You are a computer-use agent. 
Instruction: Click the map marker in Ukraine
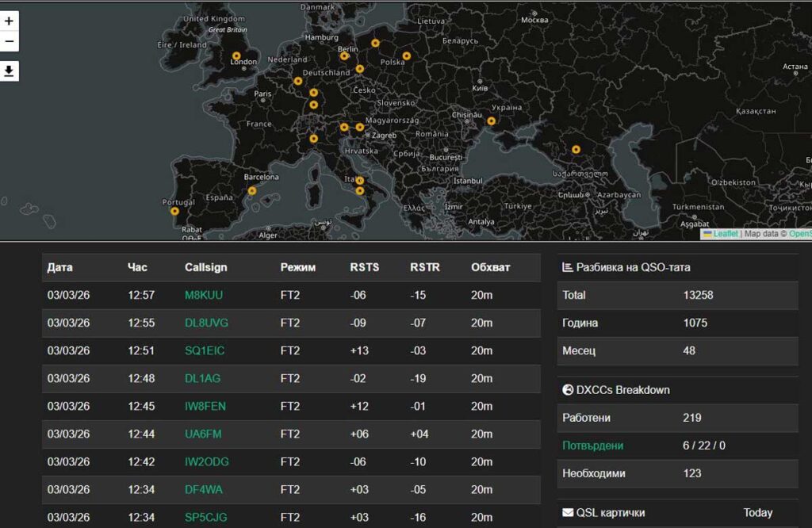[x=492, y=121]
